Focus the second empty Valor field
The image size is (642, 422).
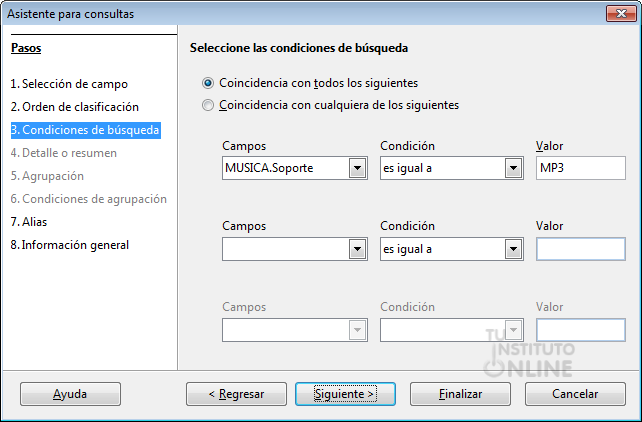tap(581, 249)
